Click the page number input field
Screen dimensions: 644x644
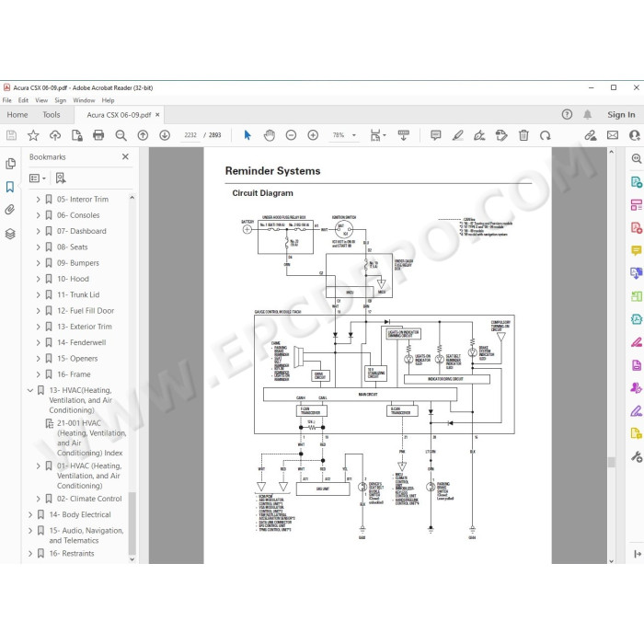pyautogui.click(x=190, y=135)
